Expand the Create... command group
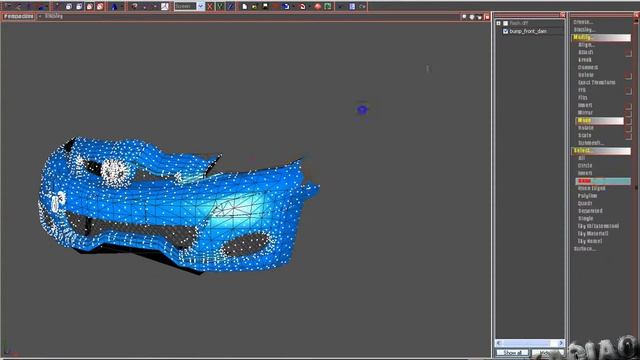640x360 pixels. coord(583,22)
